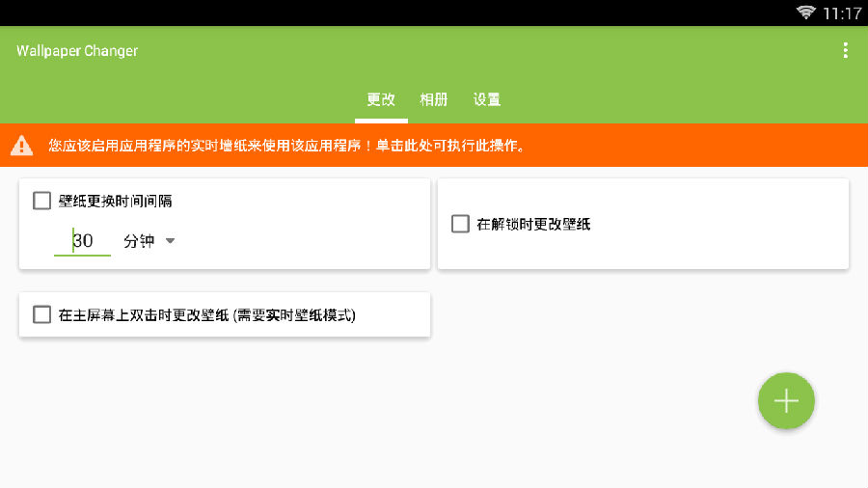Screen dimensions: 868x488
Task: Tap the green plus floating button
Action: tap(786, 400)
